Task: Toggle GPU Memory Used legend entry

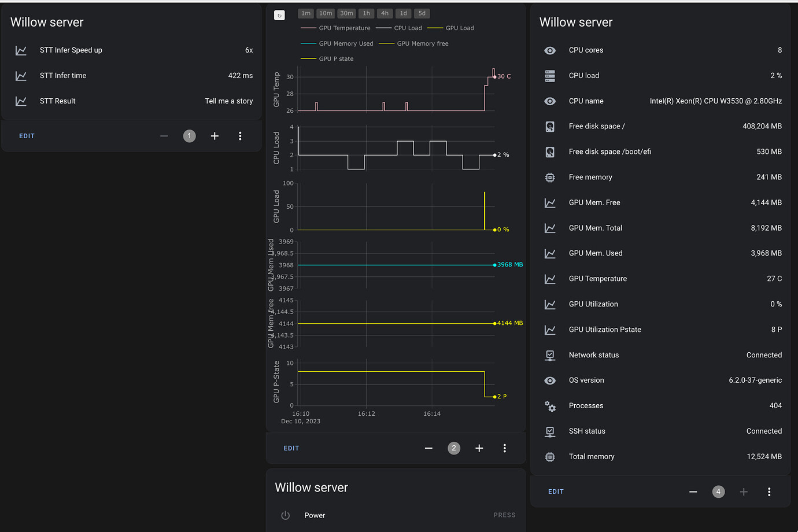Action: 337,43
